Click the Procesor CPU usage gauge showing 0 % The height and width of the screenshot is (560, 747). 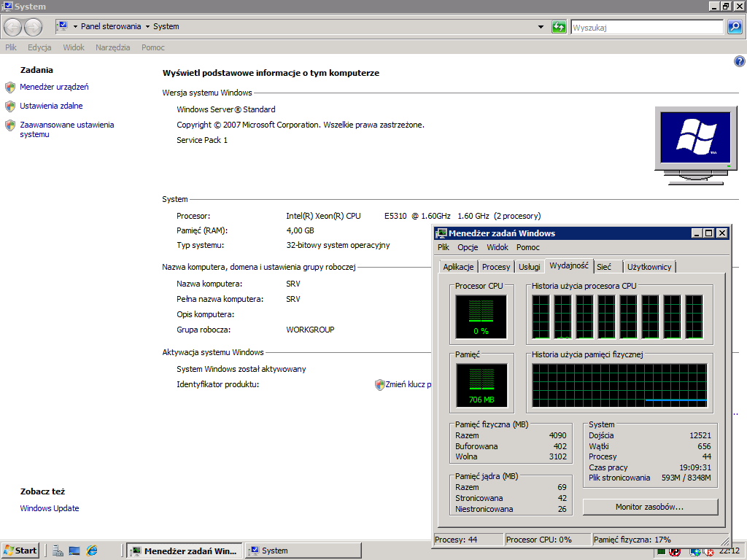coord(481,316)
